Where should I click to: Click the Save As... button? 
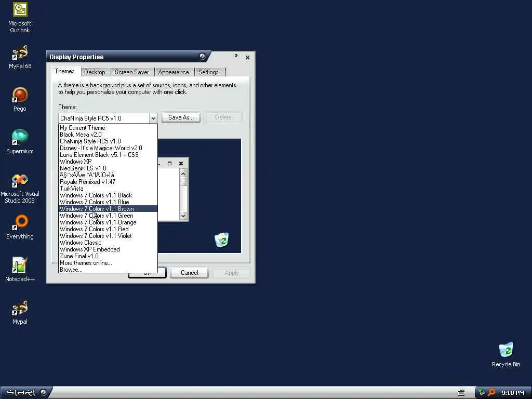coord(181,117)
